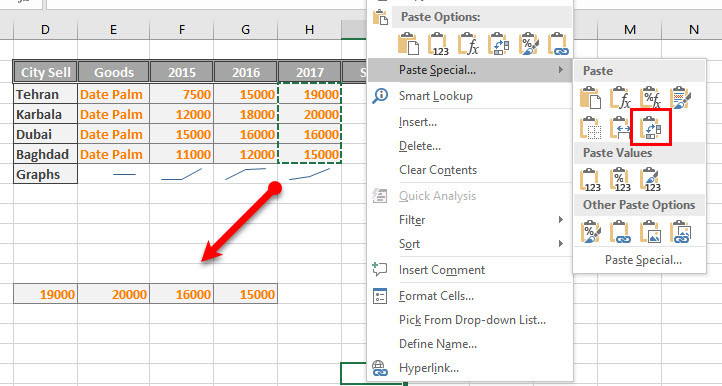This screenshot has height=386, width=722.
Task: Select cell containing Tehran
Action: (x=46, y=94)
